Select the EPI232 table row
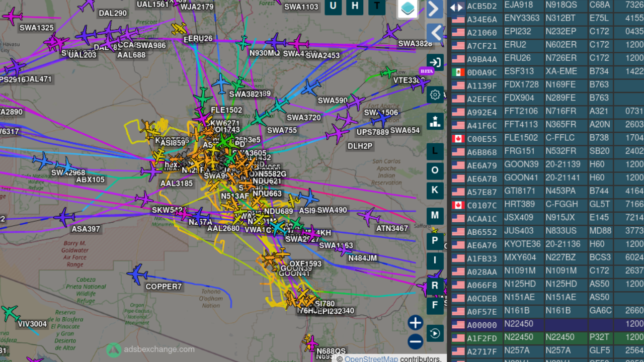 [x=547, y=32]
